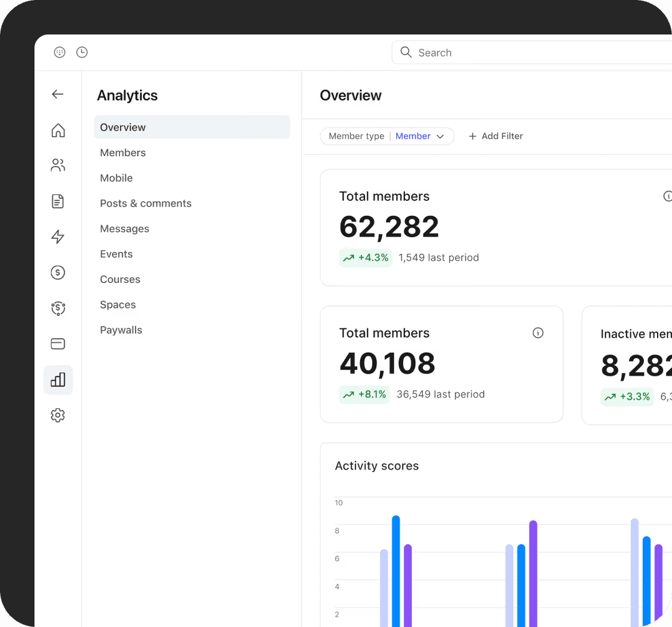Click the Add Filter button
This screenshot has width=672, height=627.
[496, 136]
